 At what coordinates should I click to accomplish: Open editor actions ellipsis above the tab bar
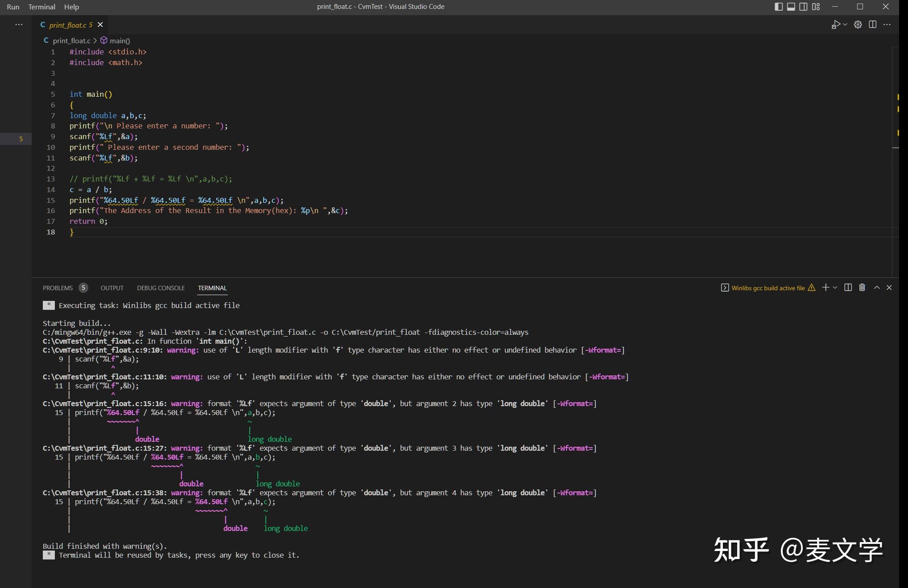tap(19, 25)
